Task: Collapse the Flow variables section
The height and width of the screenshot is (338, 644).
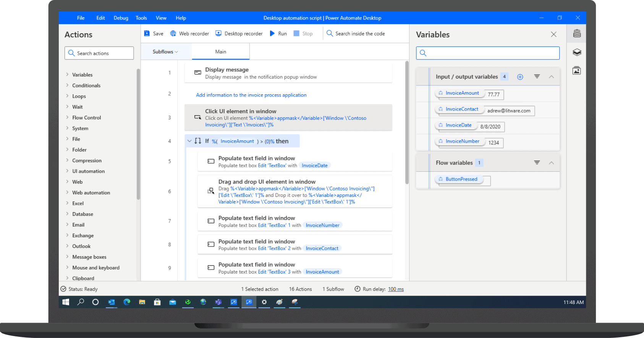Action: [x=551, y=163]
